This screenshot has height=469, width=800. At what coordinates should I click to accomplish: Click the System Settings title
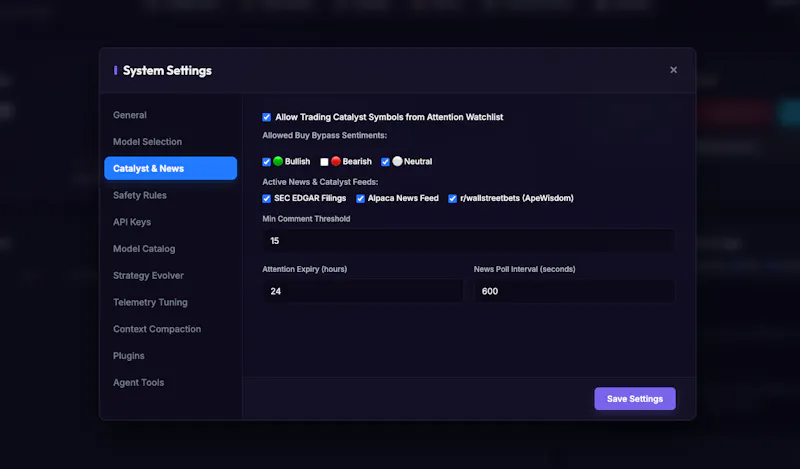pos(167,70)
